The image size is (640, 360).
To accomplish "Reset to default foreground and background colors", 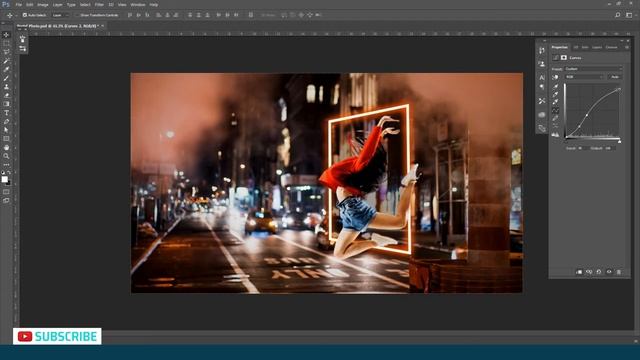I will coord(3,173).
